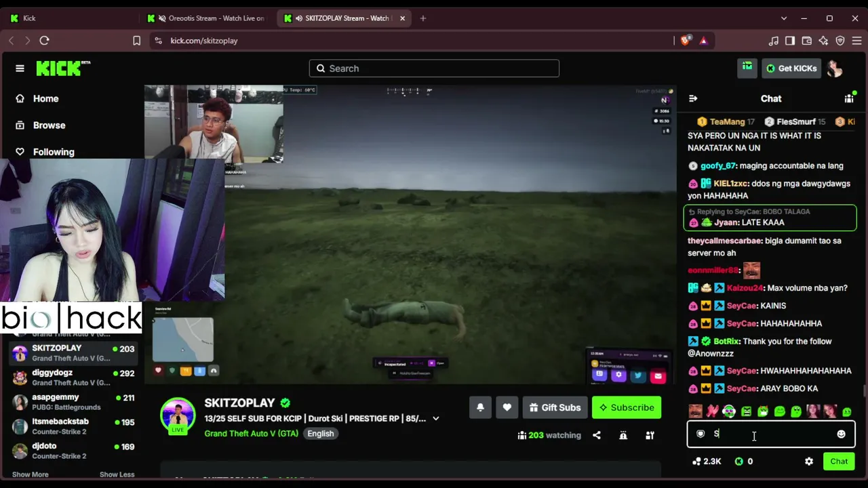Open the Grand Theft Auto V category link
The width and height of the screenshot is (868, 488).
coord(251,434)
